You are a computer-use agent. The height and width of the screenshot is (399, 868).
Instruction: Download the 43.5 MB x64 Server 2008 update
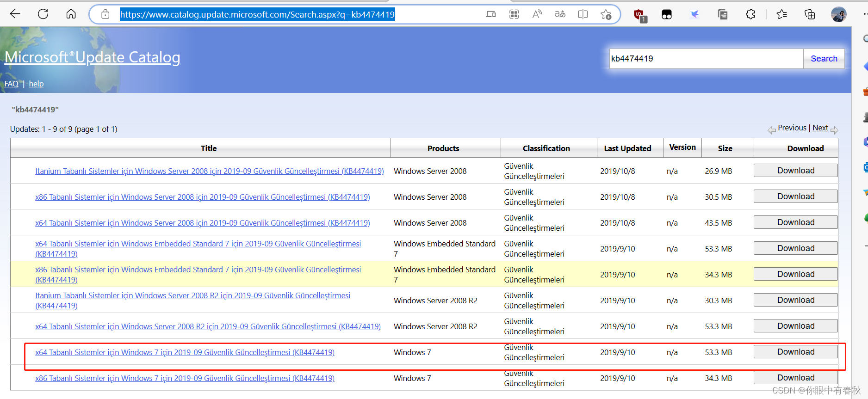(x=795, y=222)
